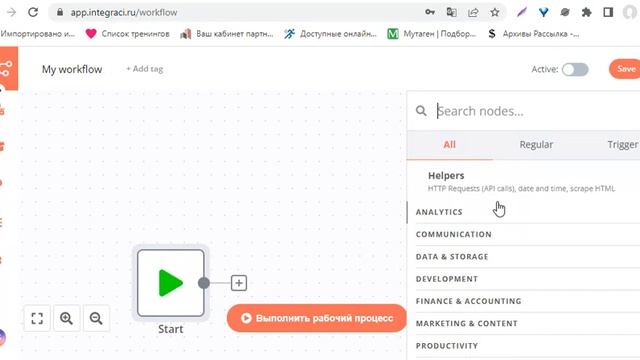The height and width of the screenshot is (360, 640).
Task: Switch to the Regular nodes tab
Action: pyautogui.click(x=536, y=144)
